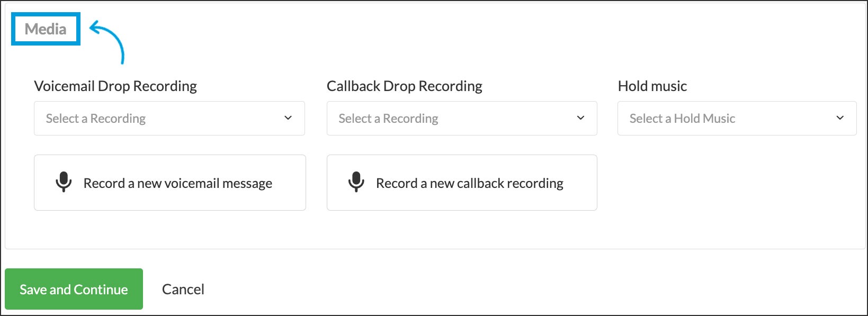The width and height of the screenshot is (868, 316).
Task: Click the Callback Drop Recording chevron arrow
Action: [x=580, y=118]
